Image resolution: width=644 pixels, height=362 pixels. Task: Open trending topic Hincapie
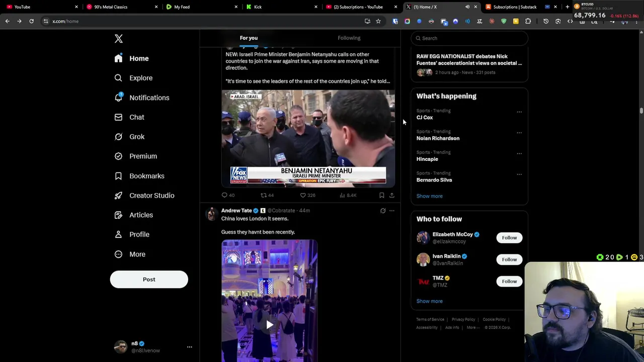pyautogui.click(x=427, y=159)
